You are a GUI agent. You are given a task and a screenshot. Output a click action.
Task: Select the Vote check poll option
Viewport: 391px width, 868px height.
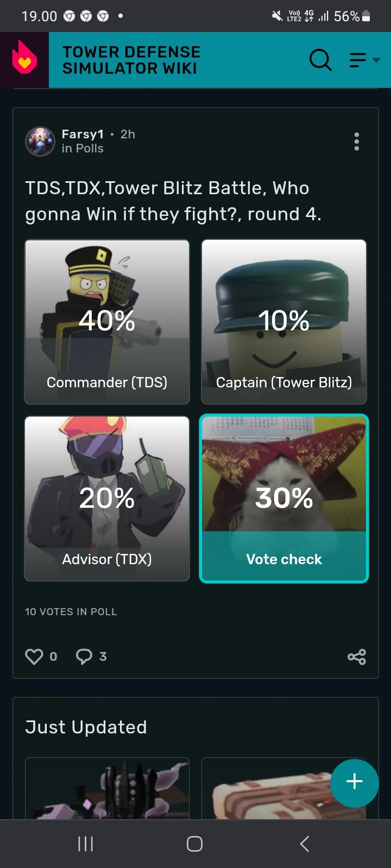pyautogui.click(x=284, y=499)
